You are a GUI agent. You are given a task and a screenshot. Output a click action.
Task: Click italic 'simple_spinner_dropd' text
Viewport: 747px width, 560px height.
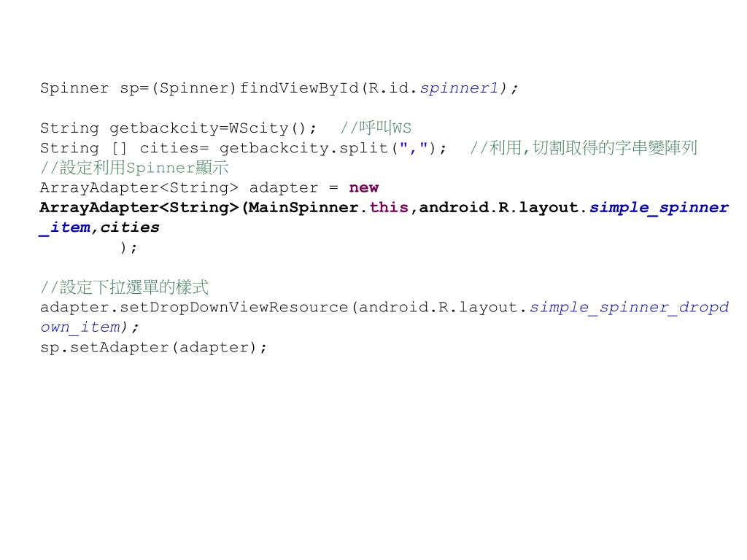click(x=630, y=308)
